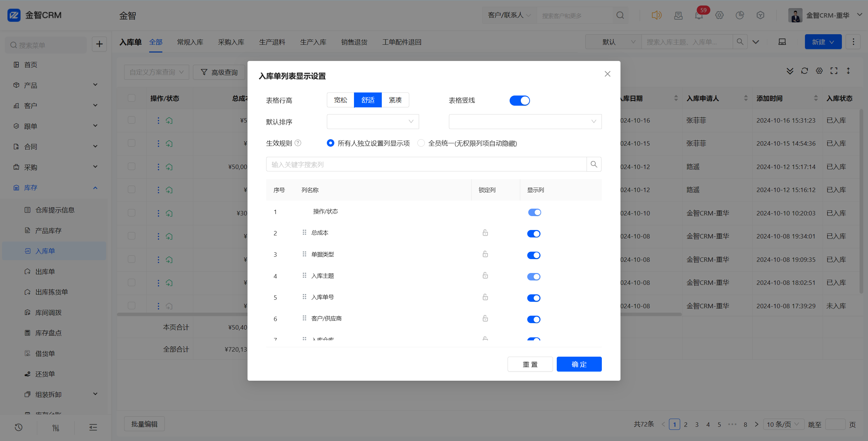Expand the 产品 sidebar menu
Screen dimensions: 868x441
tap(55, 85)
